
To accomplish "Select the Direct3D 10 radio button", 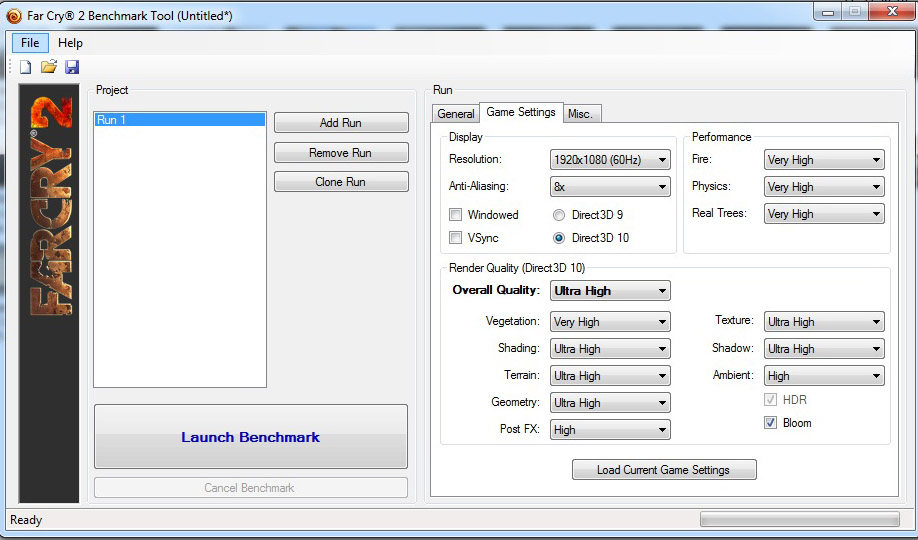I will coord(559,238).
